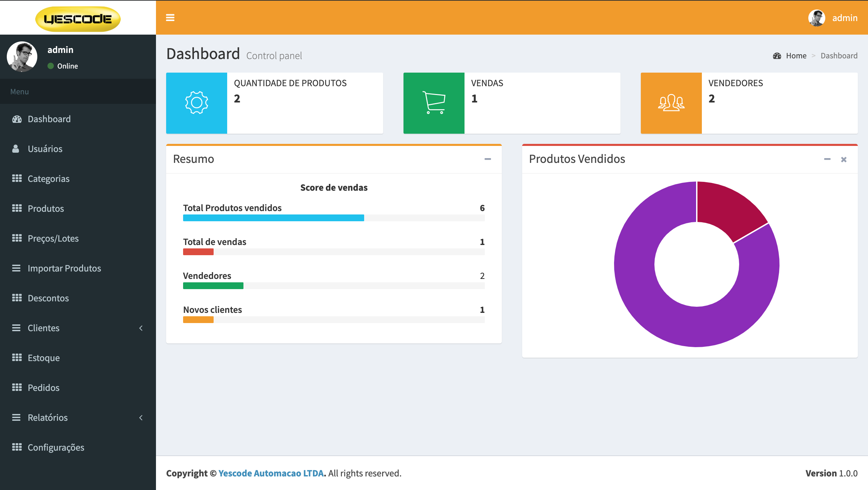Click the shopping cart icon on Vendas

(x=434, y=103)
